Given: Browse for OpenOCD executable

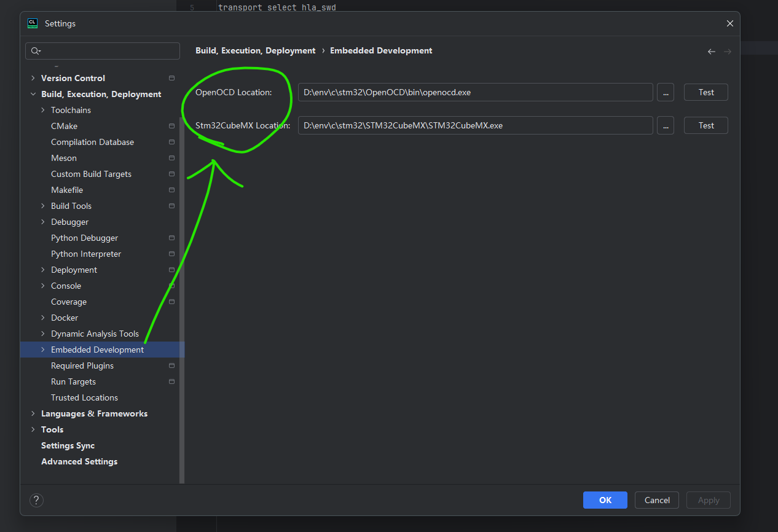Looking at the screenshot, I should [666, 92].
